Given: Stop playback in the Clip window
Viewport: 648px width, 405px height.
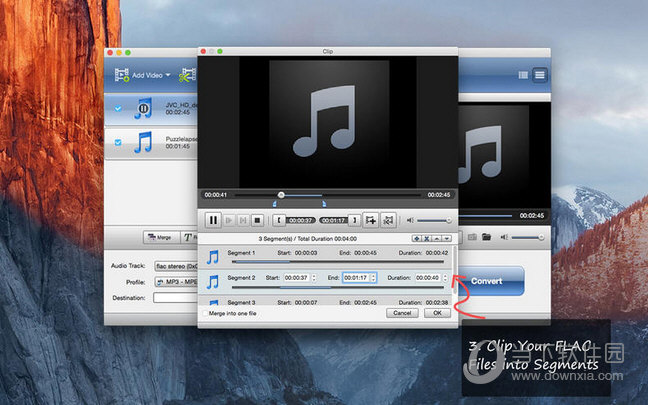Looking at the screenshot, I should pos(257,220).
